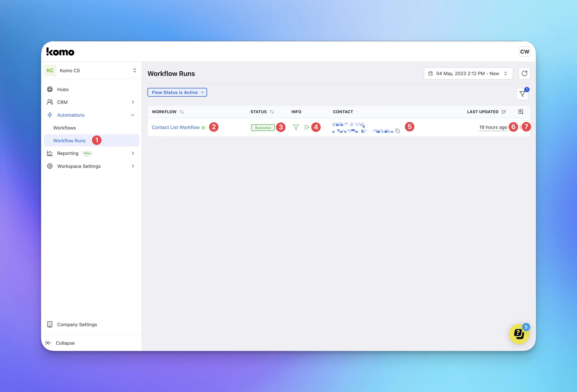The image size is (577, 392).
Task: Click the Flow Status is Active chip
Action: [x=177, y=92]
